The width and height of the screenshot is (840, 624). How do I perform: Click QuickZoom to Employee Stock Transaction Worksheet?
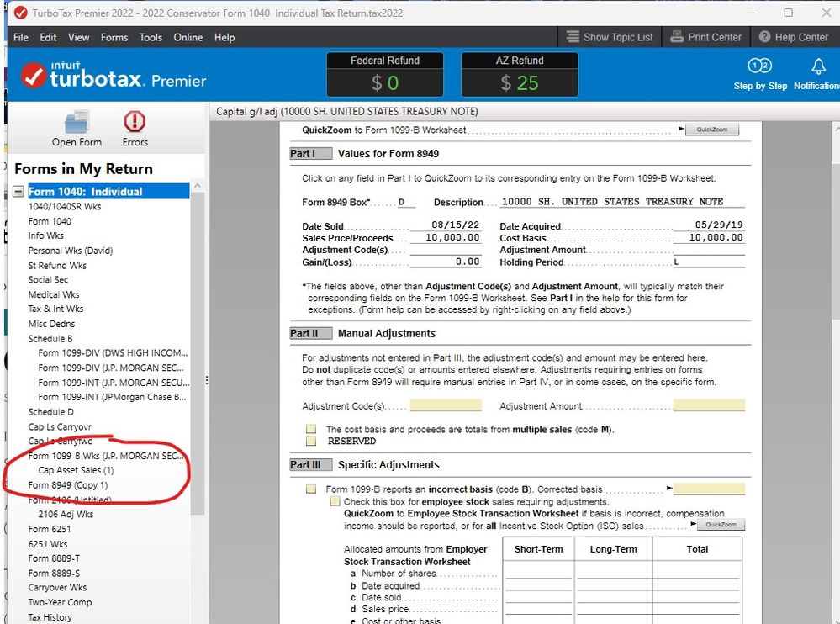721,525
